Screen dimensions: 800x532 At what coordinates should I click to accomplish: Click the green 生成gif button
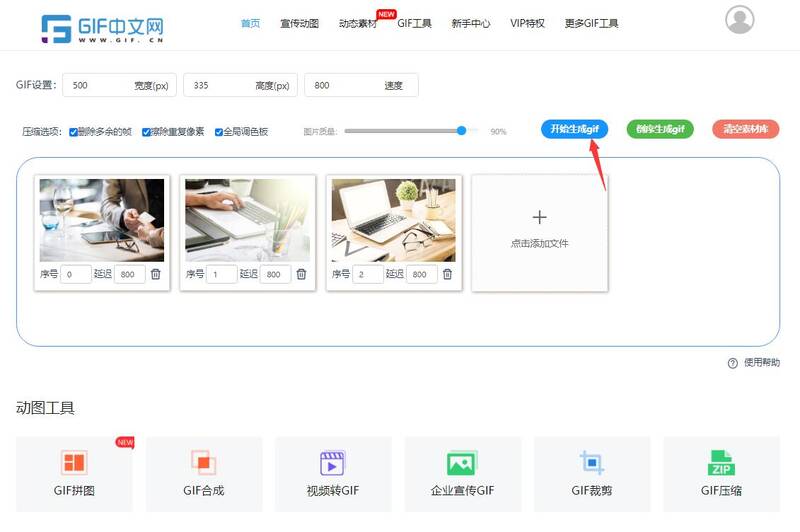660,129
